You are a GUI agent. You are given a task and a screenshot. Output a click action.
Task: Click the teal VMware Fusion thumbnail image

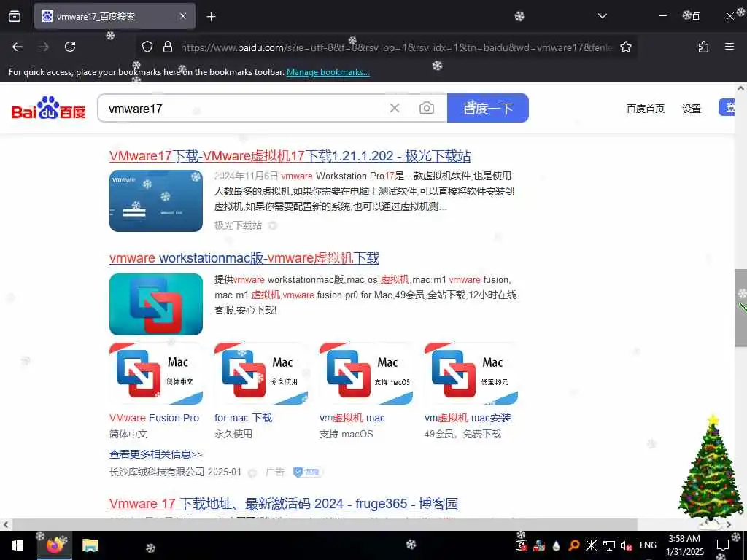pyautogui.click(x=156, y=304)
